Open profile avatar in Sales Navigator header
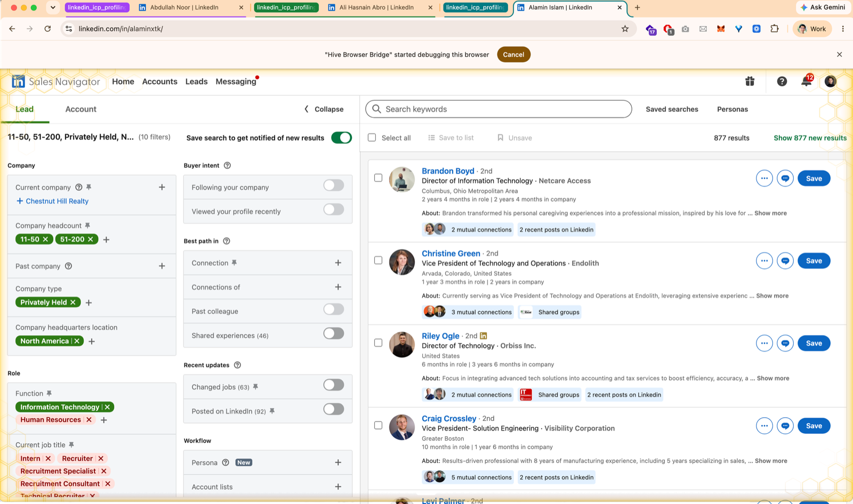853x504 pixels. pyautogui.click(x=830, y=81)
